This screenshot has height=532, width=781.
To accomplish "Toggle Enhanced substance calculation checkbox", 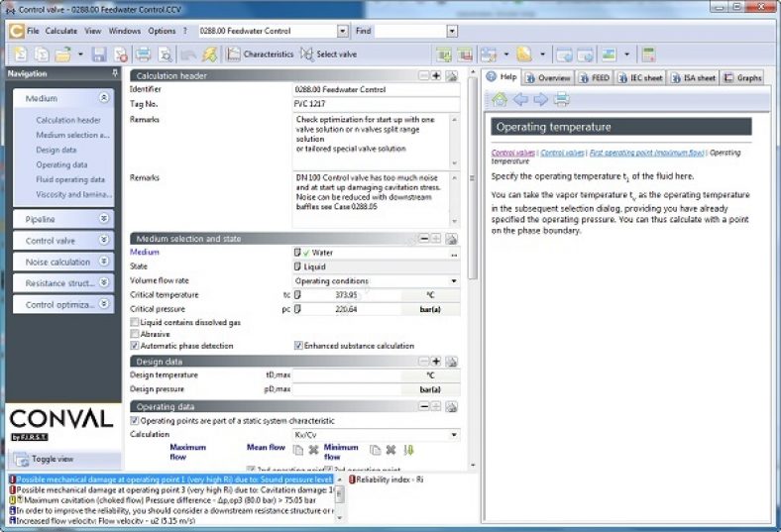I will (298, 346).
